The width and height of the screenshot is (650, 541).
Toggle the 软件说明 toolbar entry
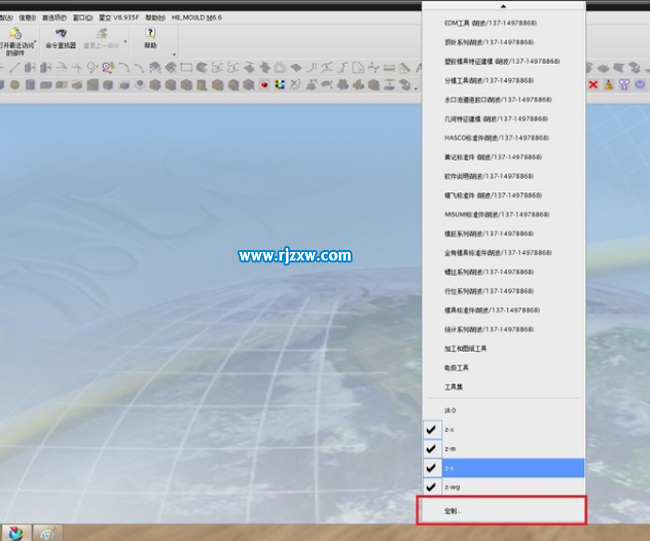pyautogui.click(x=504, y=176)
